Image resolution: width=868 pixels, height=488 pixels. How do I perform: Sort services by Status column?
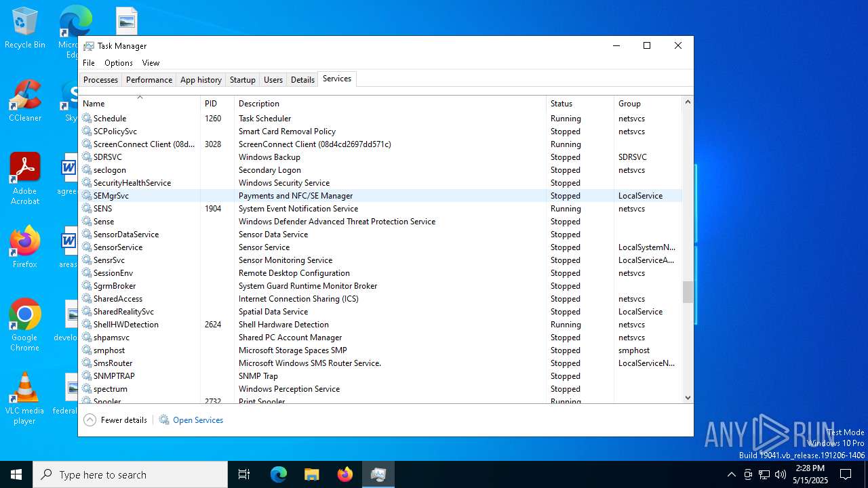coord(580,103)
